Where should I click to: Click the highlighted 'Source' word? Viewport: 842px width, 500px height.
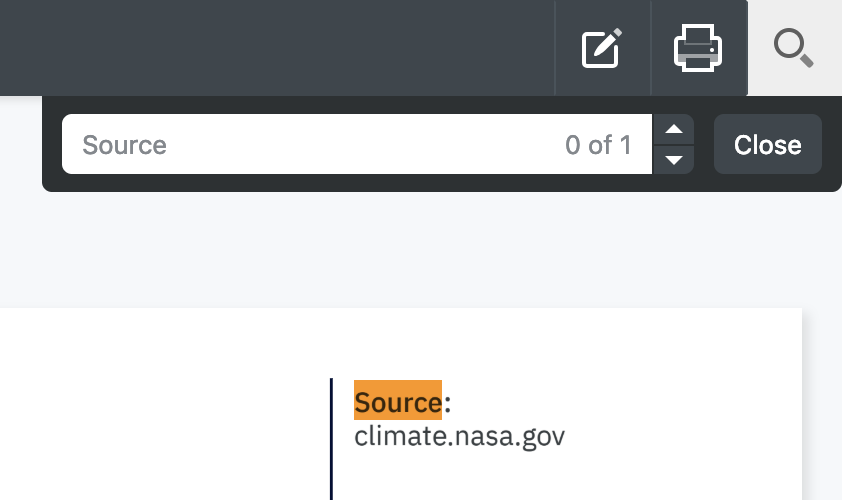coord(398,402)
